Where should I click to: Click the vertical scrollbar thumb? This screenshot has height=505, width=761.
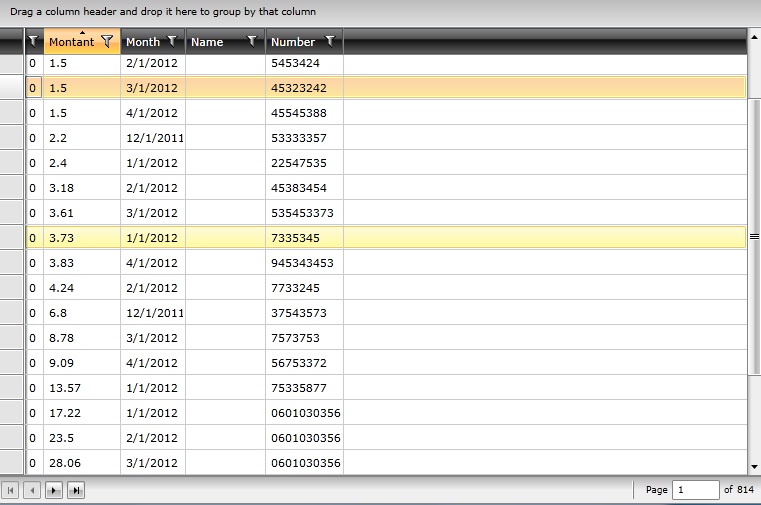pos(754,237)
